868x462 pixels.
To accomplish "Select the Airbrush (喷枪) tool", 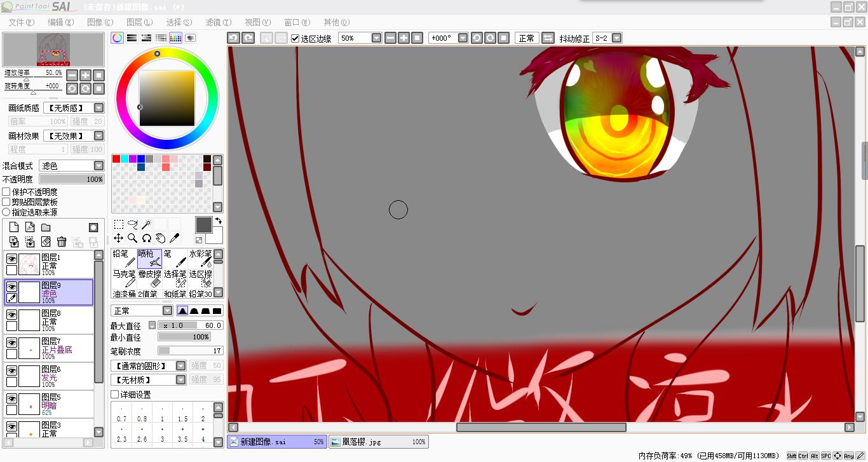I will pyautogui.click(x=149, y=258).
